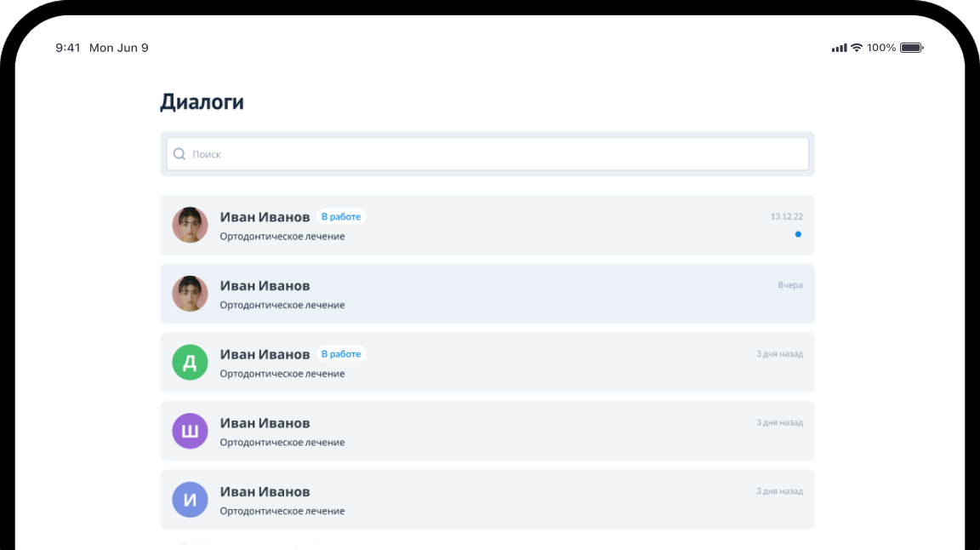The image size is (980, 550).
Task: Click the cellular signal bars icon
Action: point(840,48)
